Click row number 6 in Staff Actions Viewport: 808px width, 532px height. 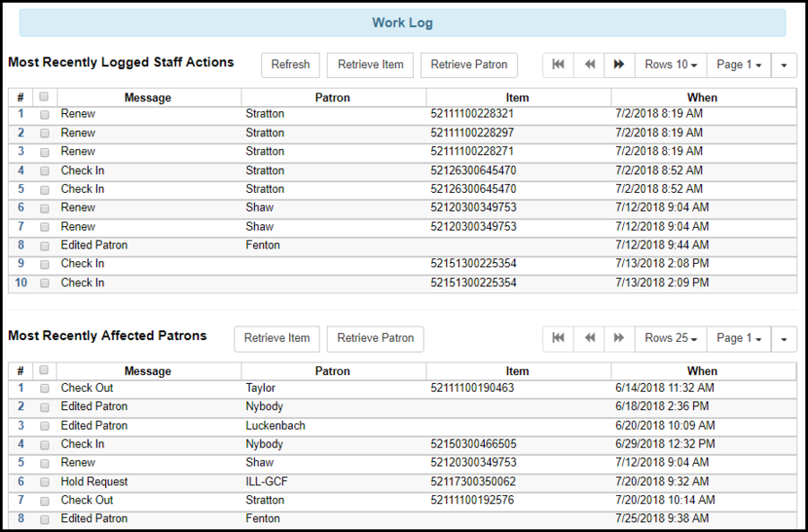tap(21, 207)
